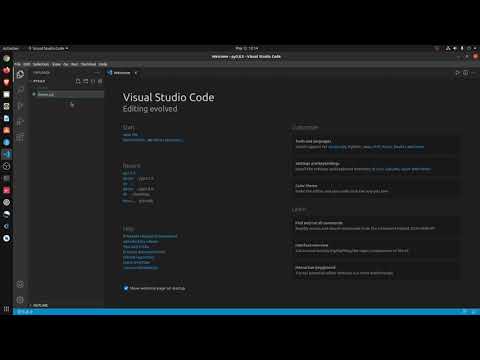Screen dimensions: 480x360
Task: Open Tips and Tricks link
Action: click(136, 247)
